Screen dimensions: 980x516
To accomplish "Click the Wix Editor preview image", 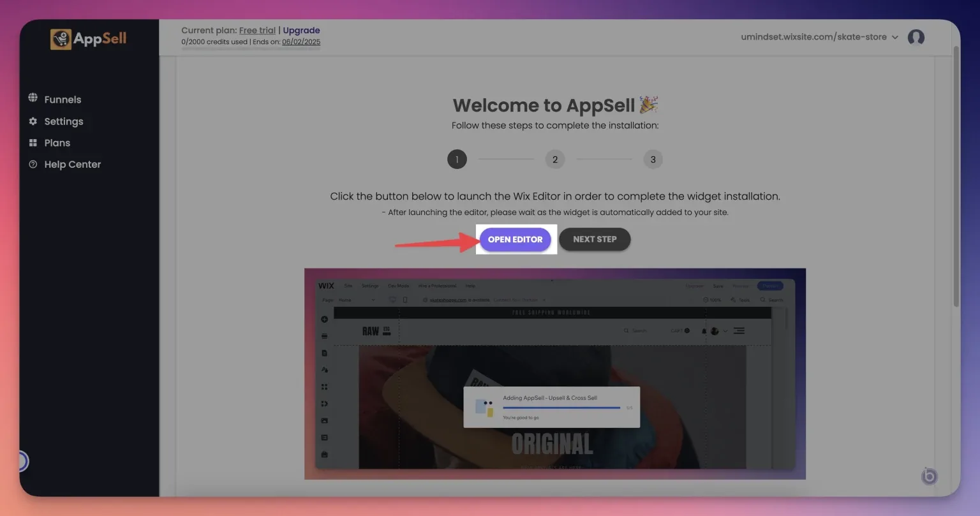I will (x=555, y=374).
